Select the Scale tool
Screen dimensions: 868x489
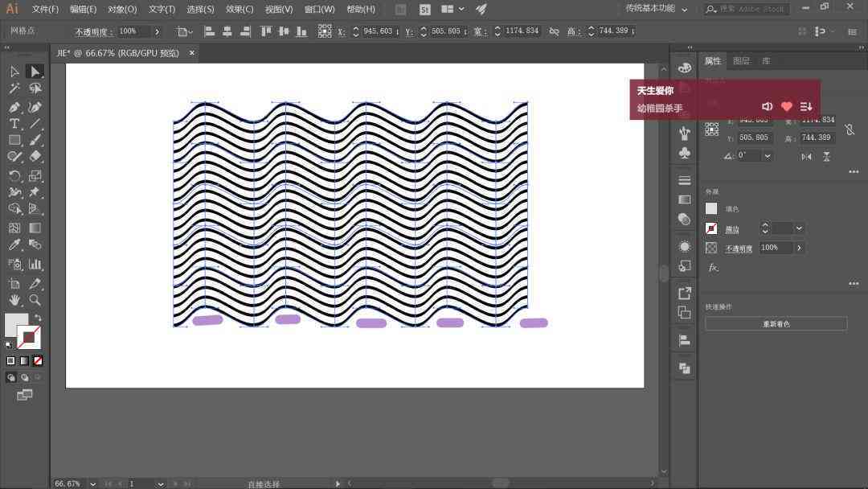[35, 176]
